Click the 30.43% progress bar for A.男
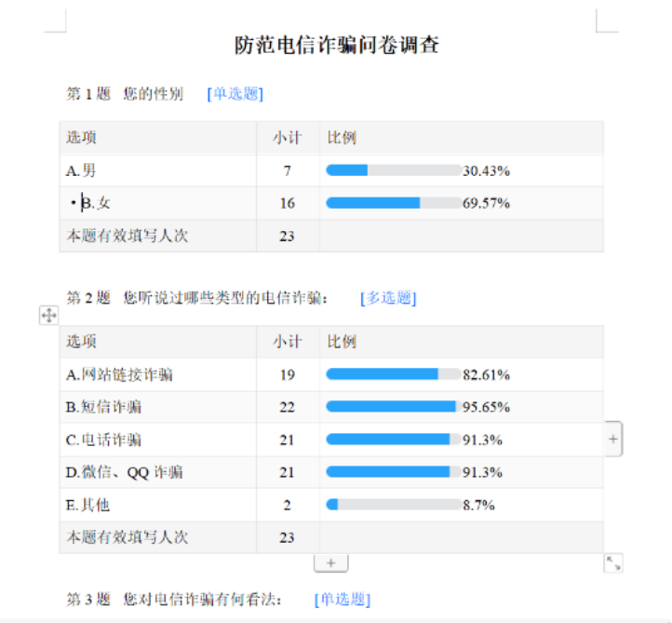 tap(394, 170)
